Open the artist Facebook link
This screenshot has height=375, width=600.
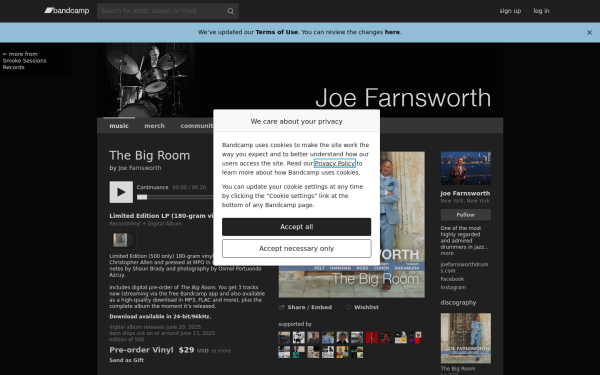(x=452, y=279)
